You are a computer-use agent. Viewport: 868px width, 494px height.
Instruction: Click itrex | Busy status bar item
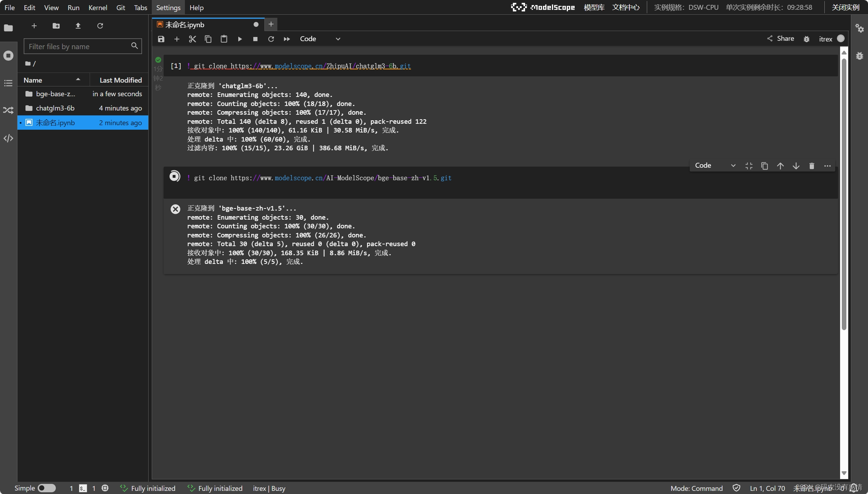(x=269, y=488)
